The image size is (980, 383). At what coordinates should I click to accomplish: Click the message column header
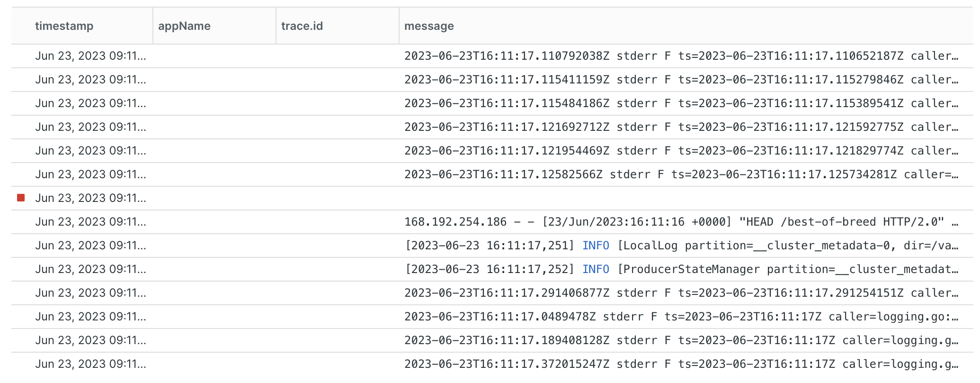[x=429, y=26]
